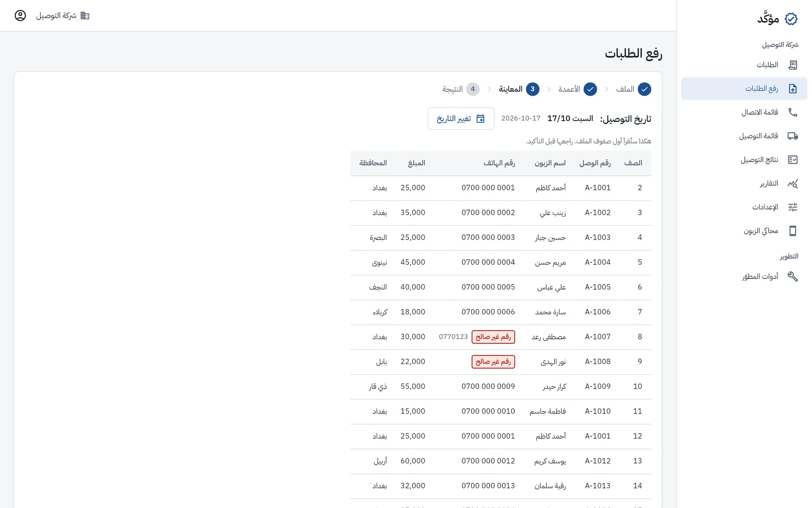Screen dimensions: 812x508
Task: Open the الطلبات orders receipt icon
Action: pyautogui.click(x=793, y=65)
